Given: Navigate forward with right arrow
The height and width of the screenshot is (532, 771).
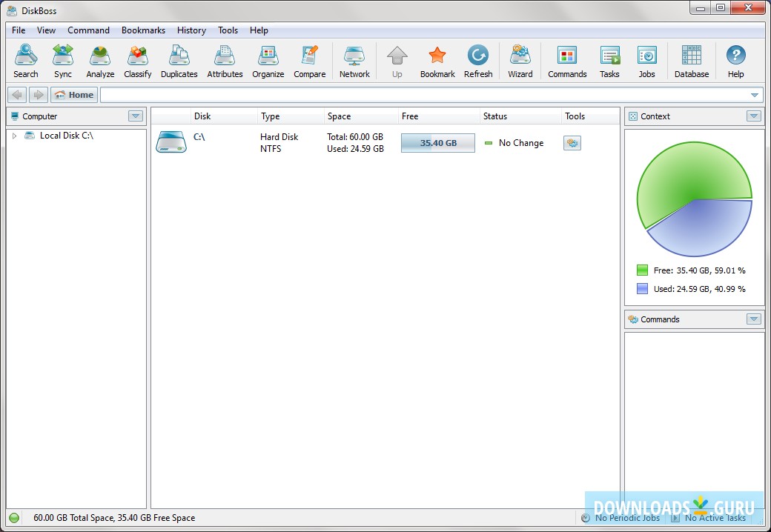Looking at the screenshot, I should tap(39, 95).
